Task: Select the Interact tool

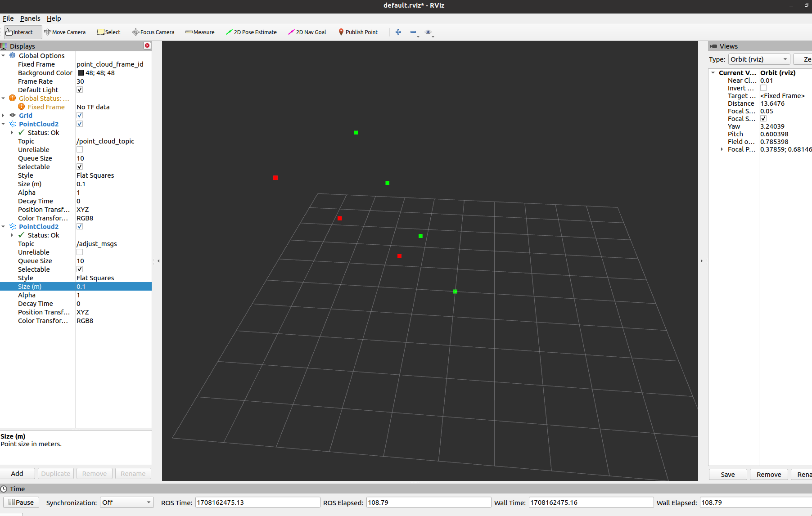Action: [x=23, y=32]
